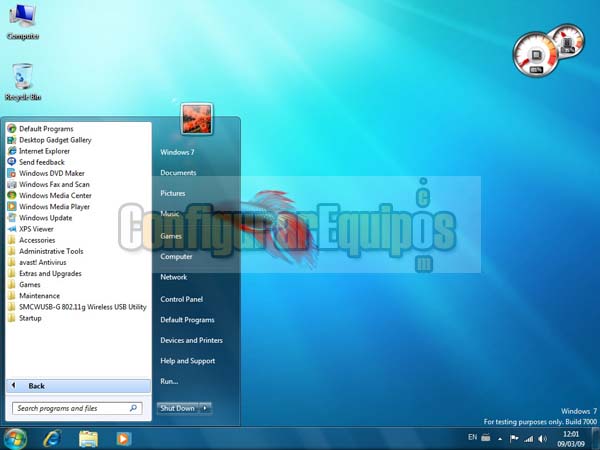600x450 pixels.
Task: Open Games in the right pane
Action: tap(171, 236)
